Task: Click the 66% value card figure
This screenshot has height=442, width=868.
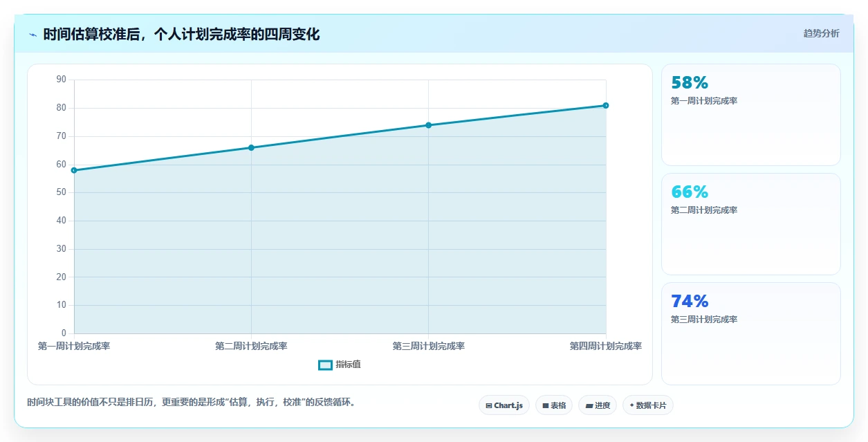Action: (x=690, y=192)
